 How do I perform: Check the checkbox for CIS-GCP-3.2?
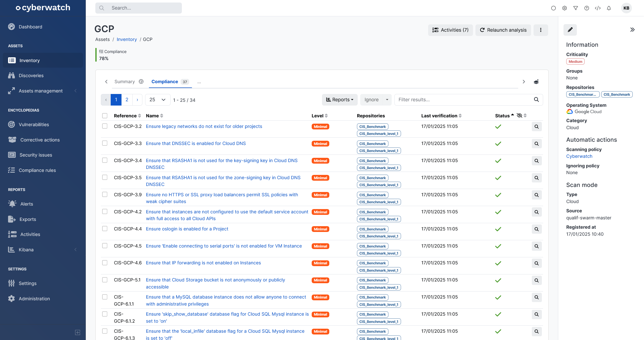pyautogui.click(x=105, y=126)
